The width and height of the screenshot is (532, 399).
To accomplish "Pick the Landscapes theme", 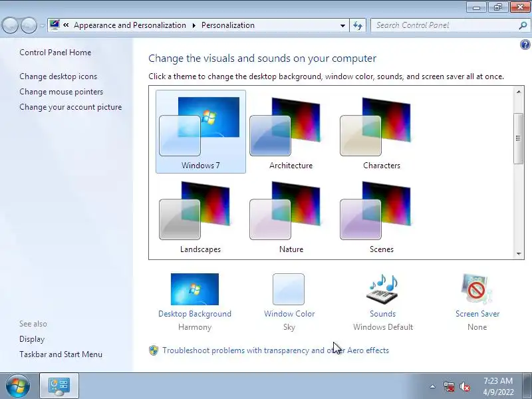I will coord(201,215).
